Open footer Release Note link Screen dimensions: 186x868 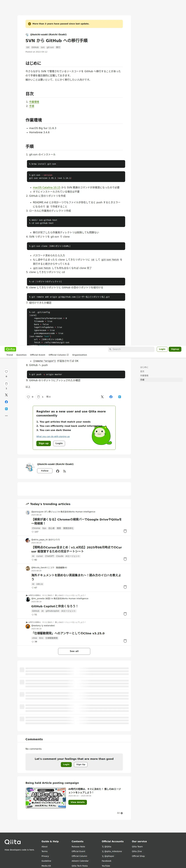click(x=78, y=846)
